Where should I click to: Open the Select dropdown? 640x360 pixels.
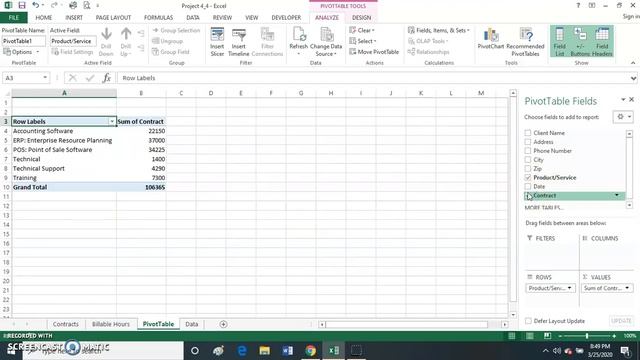coord(363,41)
